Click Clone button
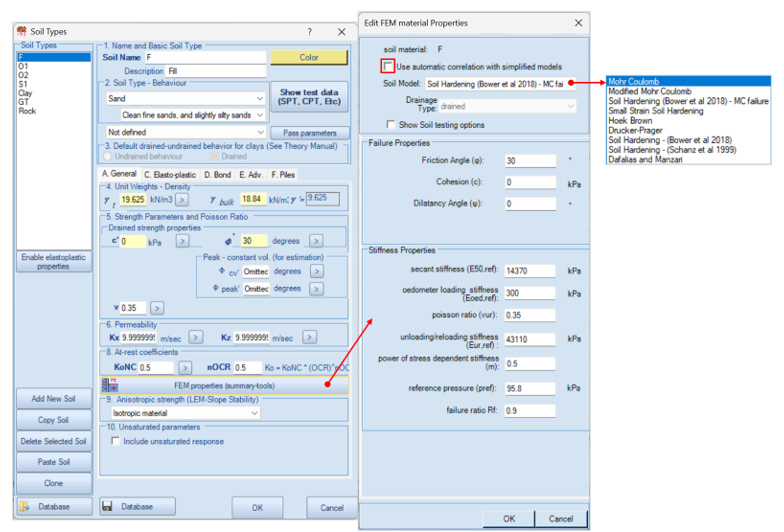 pos(54,483)
